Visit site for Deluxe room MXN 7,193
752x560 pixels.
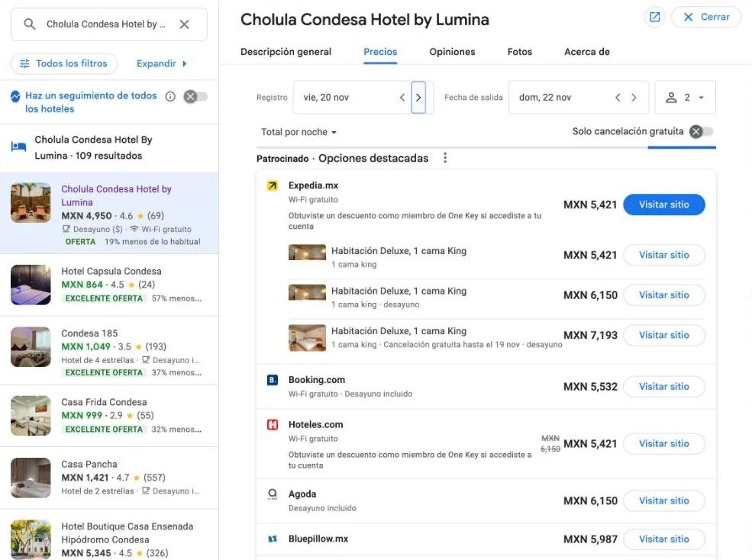pyautogui.click(x=663, y=335)
